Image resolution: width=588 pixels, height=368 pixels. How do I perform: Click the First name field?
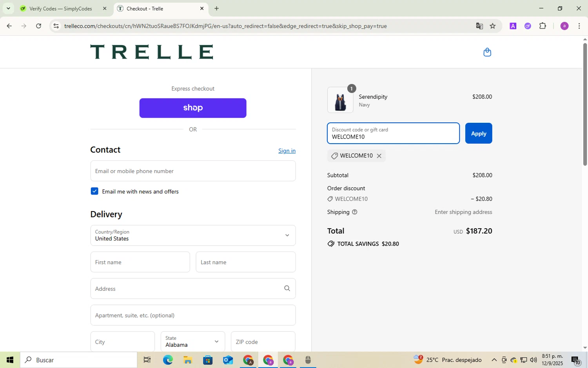pyautogui.click(x=140, y=262)
